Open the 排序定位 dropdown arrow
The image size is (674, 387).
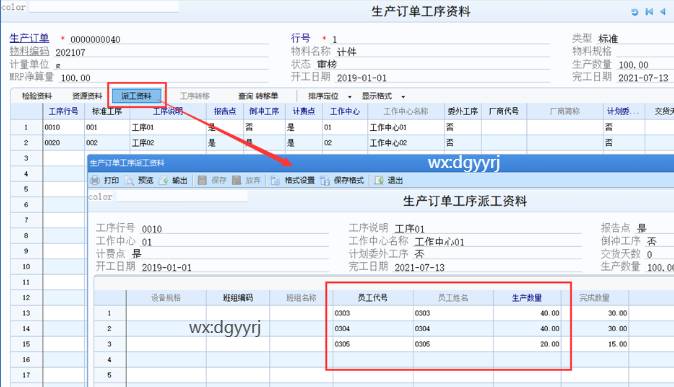349,97
